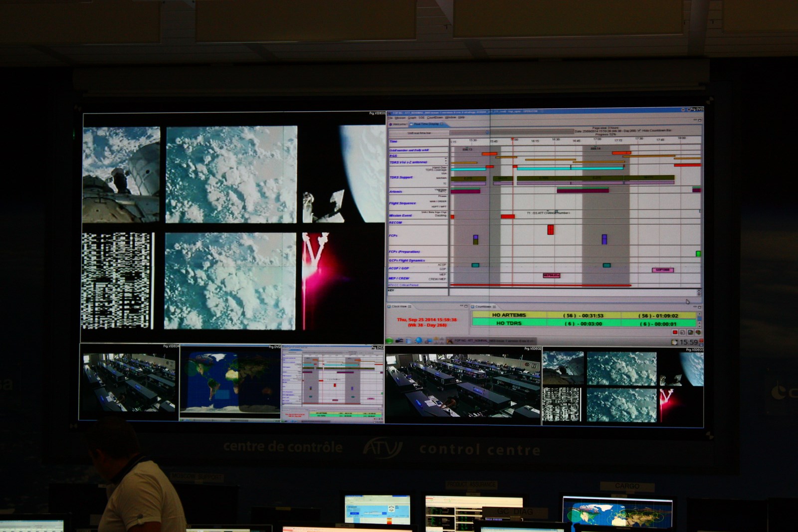Open the CountDown menu
The image size is (798, 532).
point(435,118)
